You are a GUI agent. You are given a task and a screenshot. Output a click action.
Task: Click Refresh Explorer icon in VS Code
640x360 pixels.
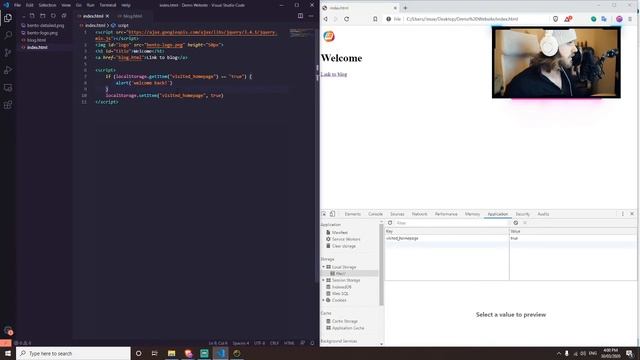point(53,16)
